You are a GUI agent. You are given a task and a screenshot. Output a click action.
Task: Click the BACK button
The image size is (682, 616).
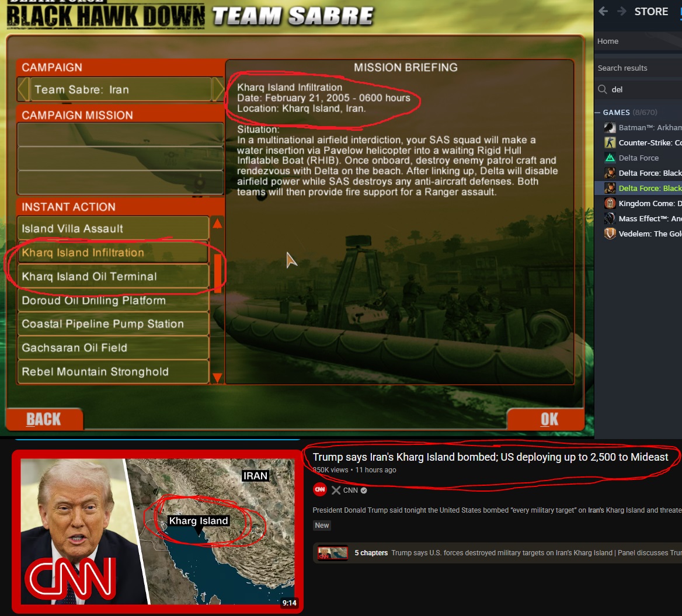[43, 419]
